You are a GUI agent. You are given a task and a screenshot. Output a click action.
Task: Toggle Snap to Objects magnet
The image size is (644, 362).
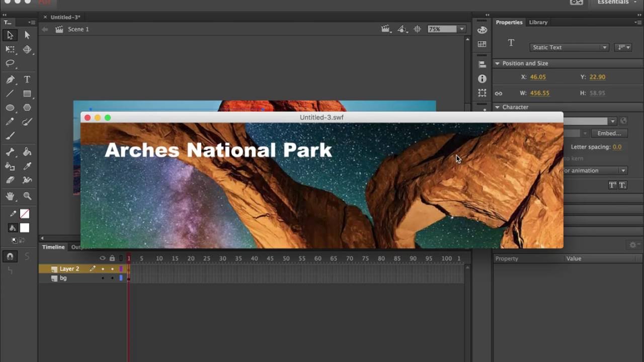(10, 256)
